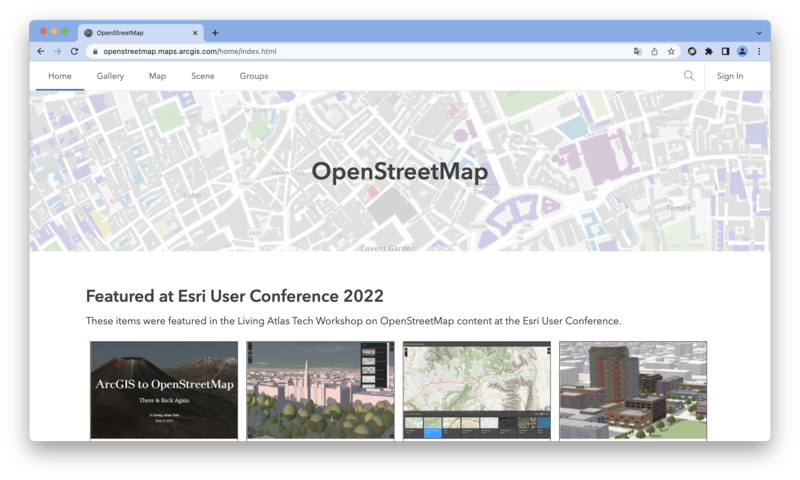Screen dimensions: 800x480
Task: Open the Groups nav item
Action: (254, 76)
